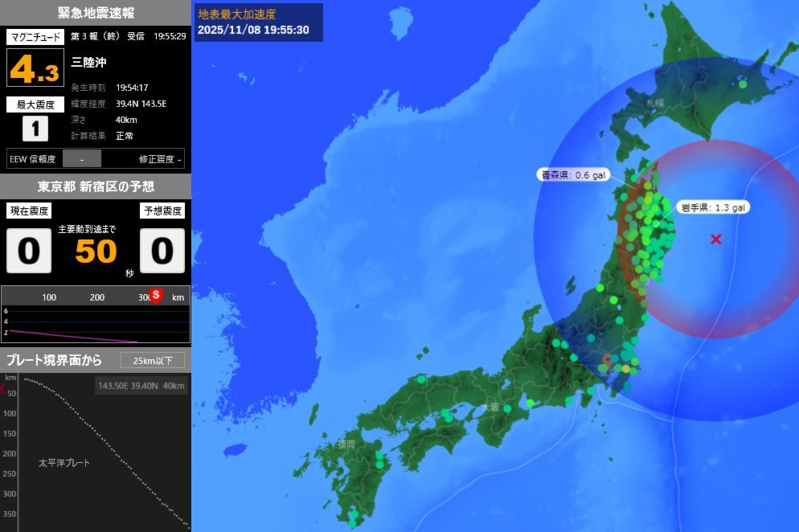Click the orange location ring near Tokyo
Image resolution: width=799 pixels, height=532 pixels.
tap(606, 360)
